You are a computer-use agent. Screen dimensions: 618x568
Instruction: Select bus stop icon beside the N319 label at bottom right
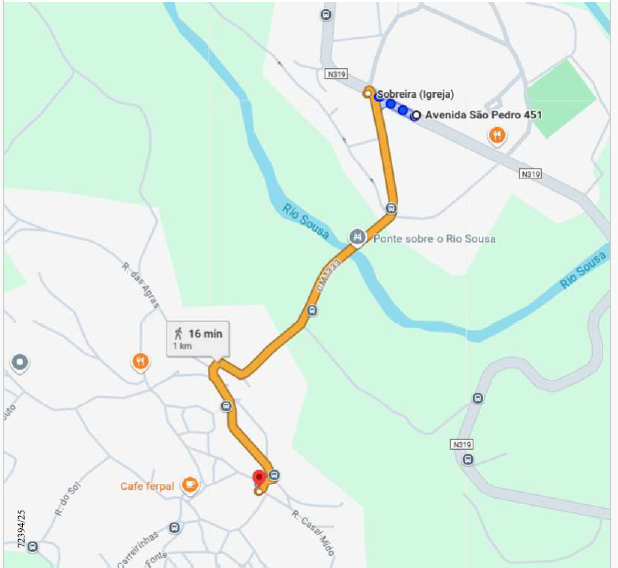[468, 459]
